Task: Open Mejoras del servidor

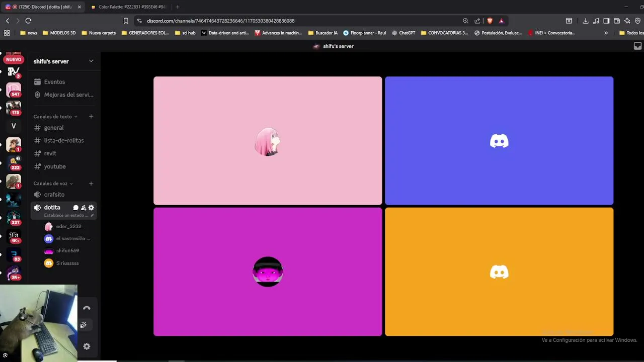Action: click(x=64, y=95)
